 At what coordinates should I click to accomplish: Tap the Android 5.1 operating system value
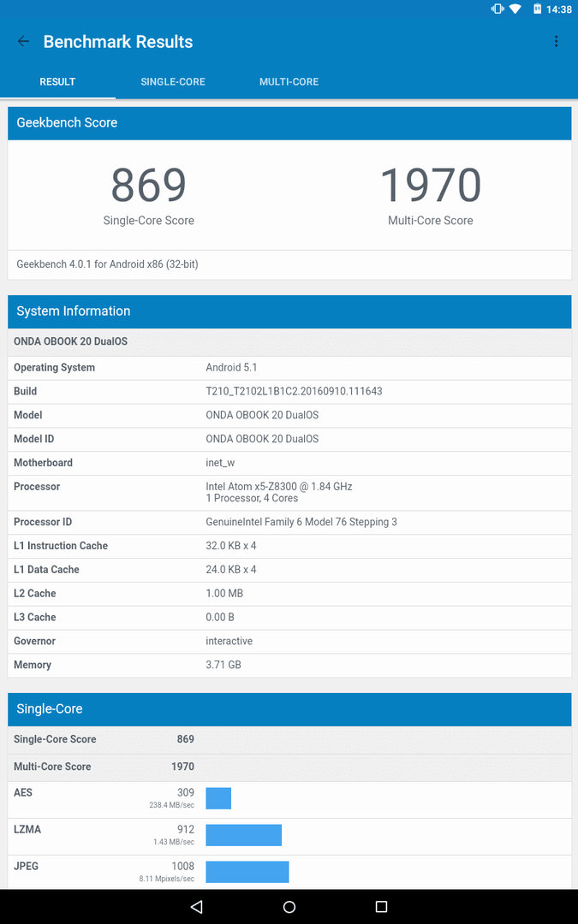pyautogui.click(x=231, y=367)
